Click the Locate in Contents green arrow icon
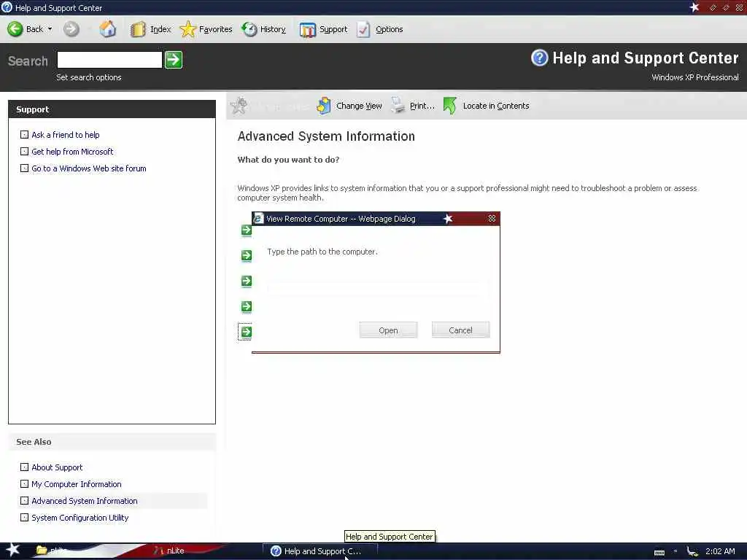Viewport: 747px width, 560px height. tap(449, 106)
